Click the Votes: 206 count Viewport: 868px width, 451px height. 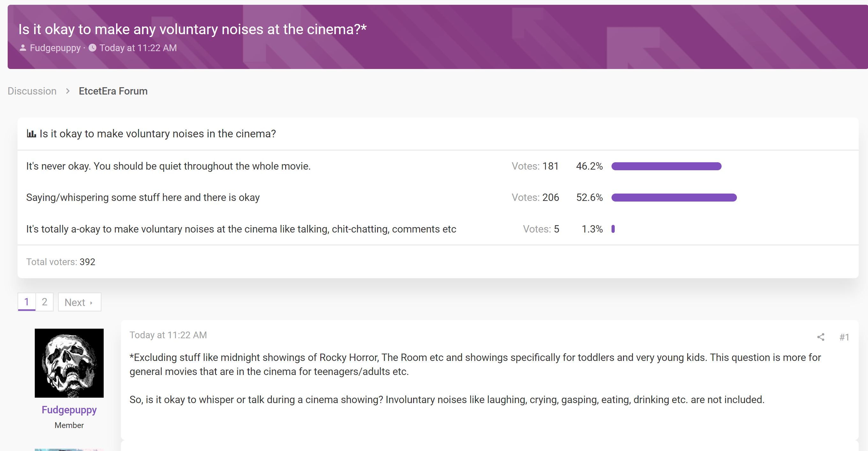click(x=535, y=197)
